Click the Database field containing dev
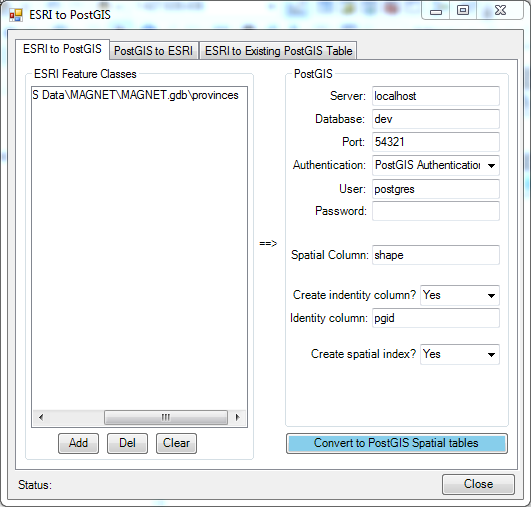The width and height of the screenshot is (531, 507). [x=436, y=119]
